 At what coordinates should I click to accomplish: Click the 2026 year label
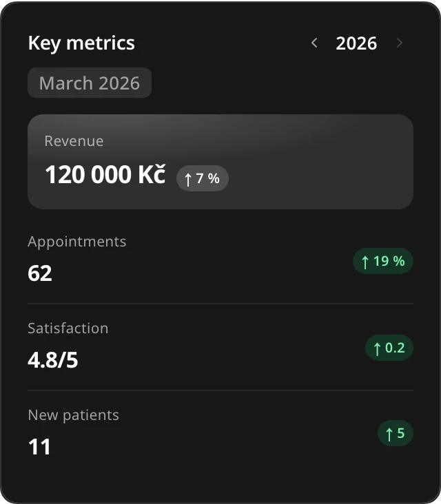pyautogui.click(x=356, y=43)
